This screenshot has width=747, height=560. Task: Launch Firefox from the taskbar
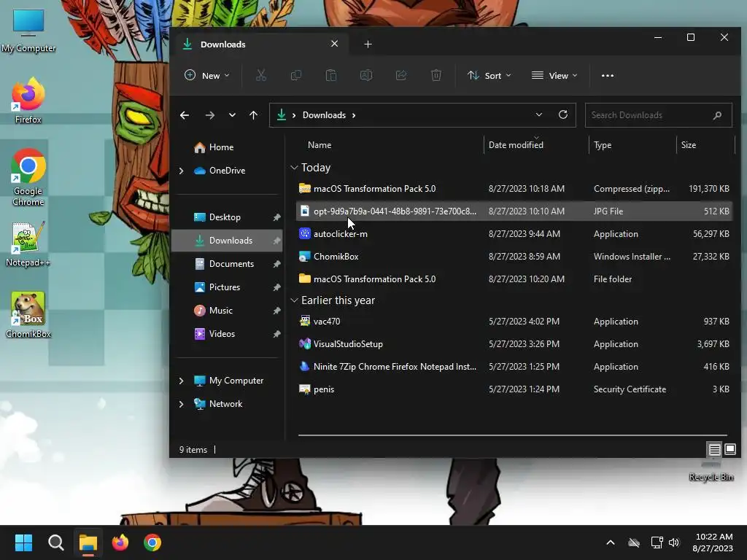[120, 542]
